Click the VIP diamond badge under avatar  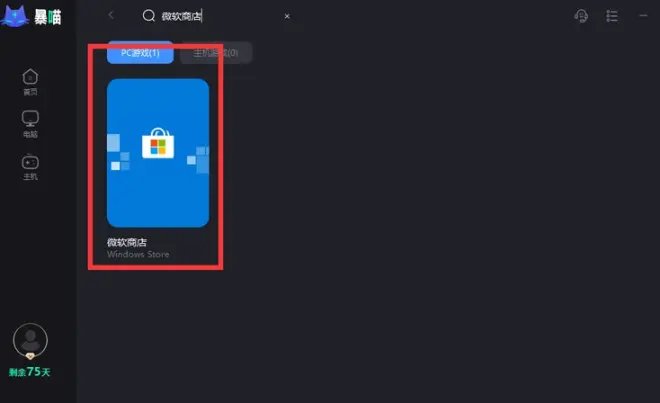pyautogui.click(x=30, y=356)
